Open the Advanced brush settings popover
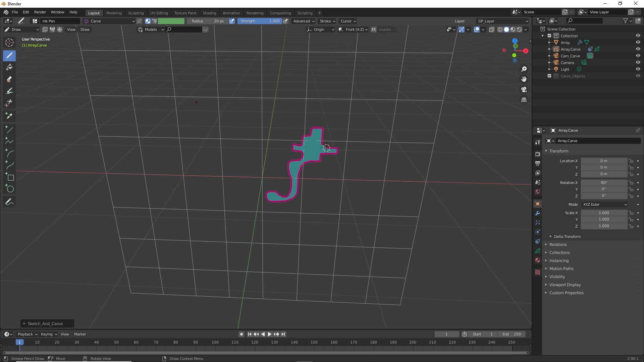 pyautogui.click(x=304, y=21)
